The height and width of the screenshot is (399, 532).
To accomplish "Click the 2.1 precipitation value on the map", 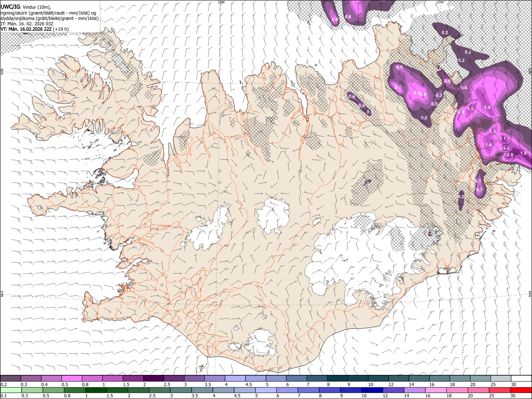I will [x=502, y=138].
